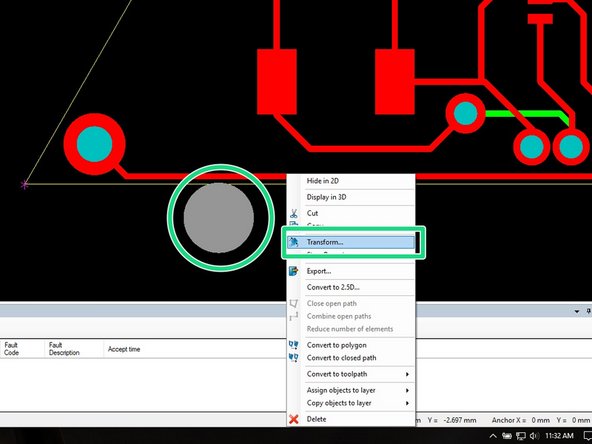Click the large cyan via at left
Viewport: 592px width, 444px height.
point(94,144)
